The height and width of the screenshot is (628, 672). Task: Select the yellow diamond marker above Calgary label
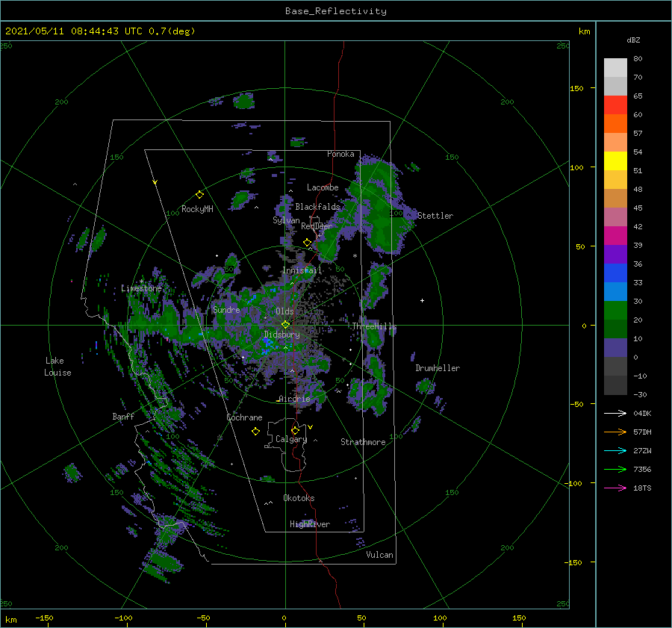[x=295, y=430]
